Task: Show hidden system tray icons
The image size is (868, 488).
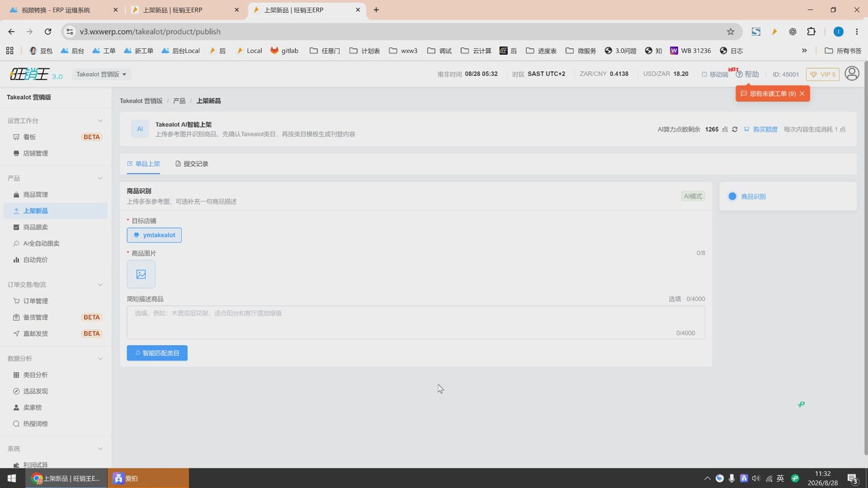Action: pyautogui.click(x=707, y=479)
